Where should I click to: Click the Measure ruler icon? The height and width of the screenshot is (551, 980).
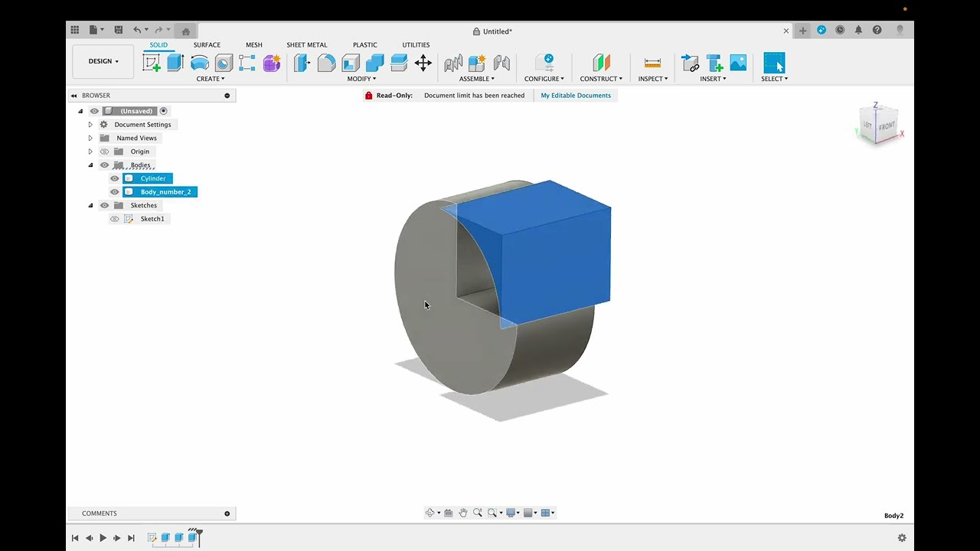point(652,63)
